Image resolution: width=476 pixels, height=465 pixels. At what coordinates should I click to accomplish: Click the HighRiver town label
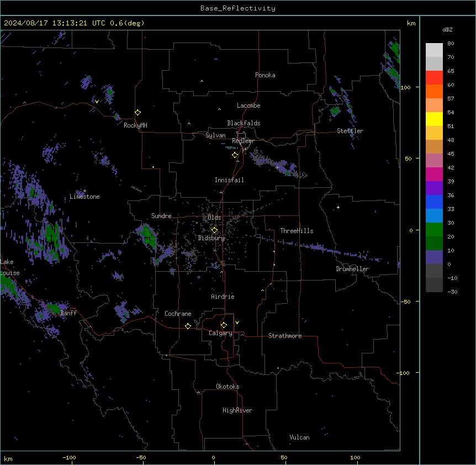237,410
